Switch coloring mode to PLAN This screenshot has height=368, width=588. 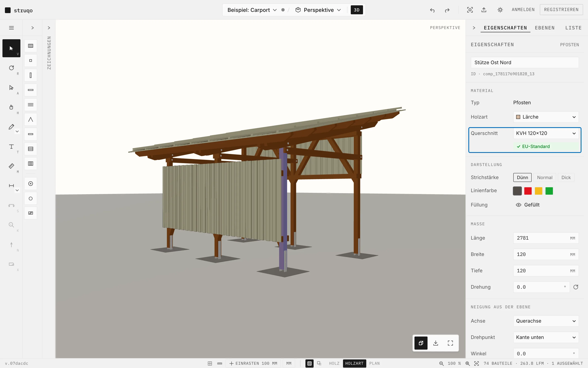374,363
